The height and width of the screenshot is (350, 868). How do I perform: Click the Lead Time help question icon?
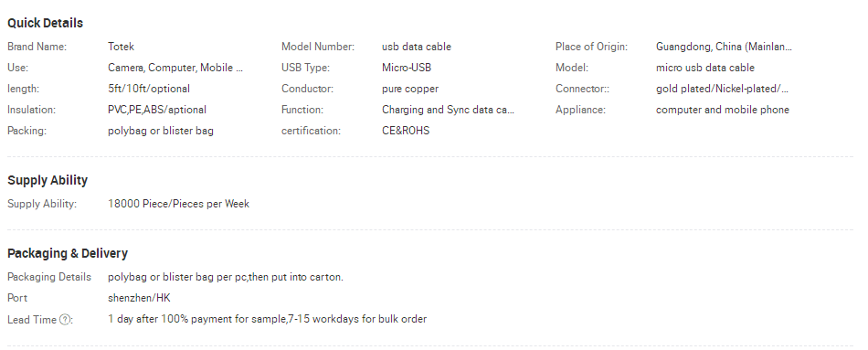(65, 320)
